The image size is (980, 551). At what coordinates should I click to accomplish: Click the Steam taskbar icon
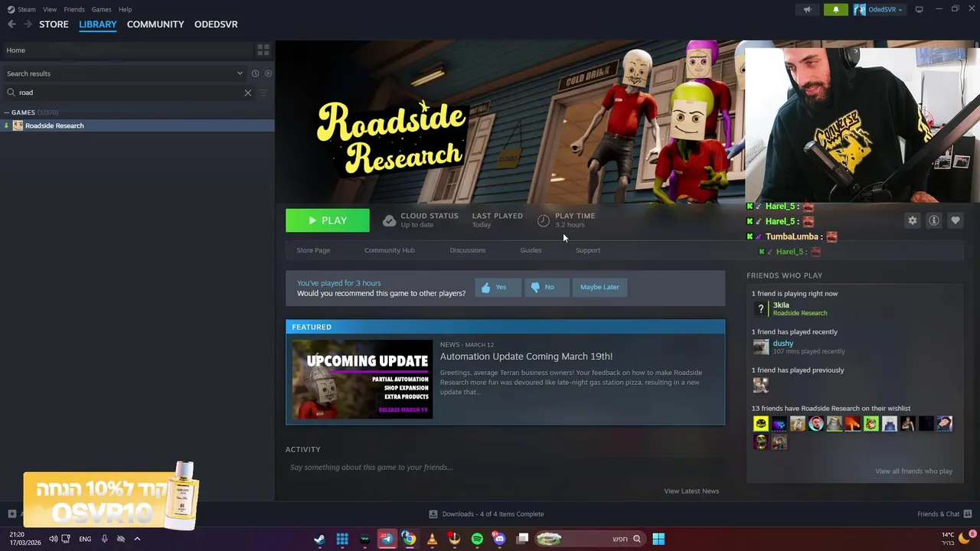pyautogui.click(x=319, y=539)
